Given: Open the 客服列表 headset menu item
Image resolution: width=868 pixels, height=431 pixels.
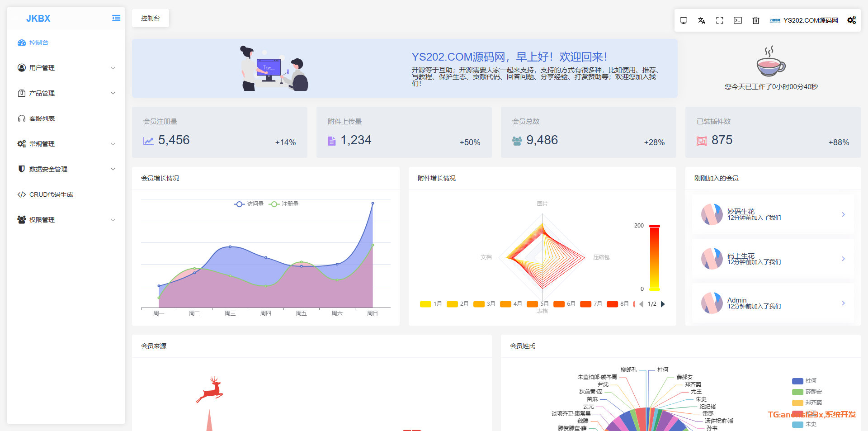Looking at the screenshot, I should (42, 118).
